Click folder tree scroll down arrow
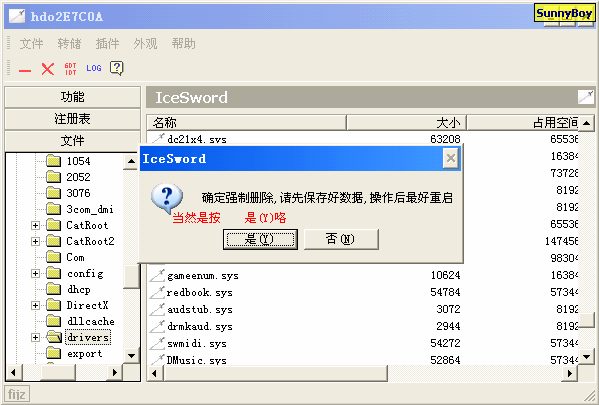Viewport: 599px width, 405px height. (131, 356)
